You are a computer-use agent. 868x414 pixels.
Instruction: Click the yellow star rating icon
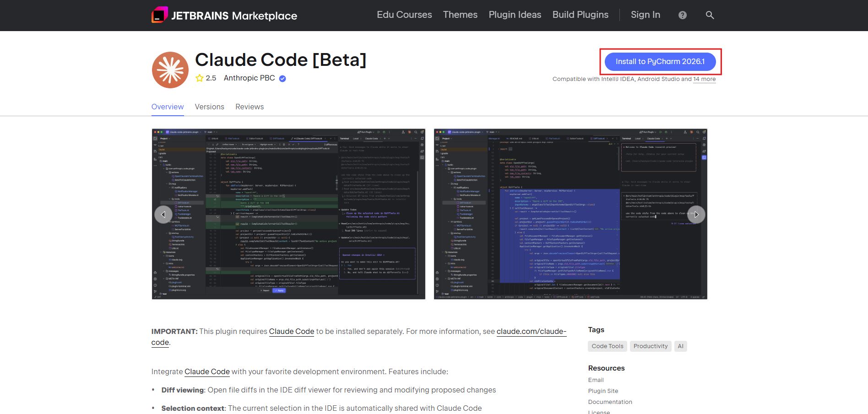200,78
